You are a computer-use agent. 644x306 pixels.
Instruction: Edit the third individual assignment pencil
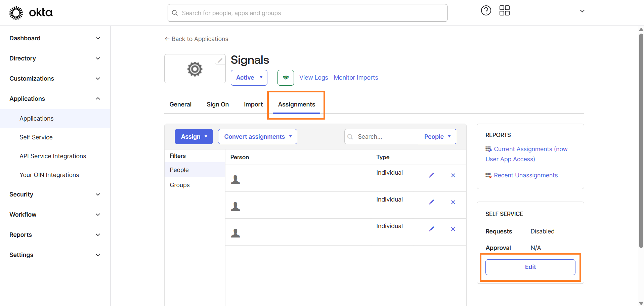[x=432, y=229]
